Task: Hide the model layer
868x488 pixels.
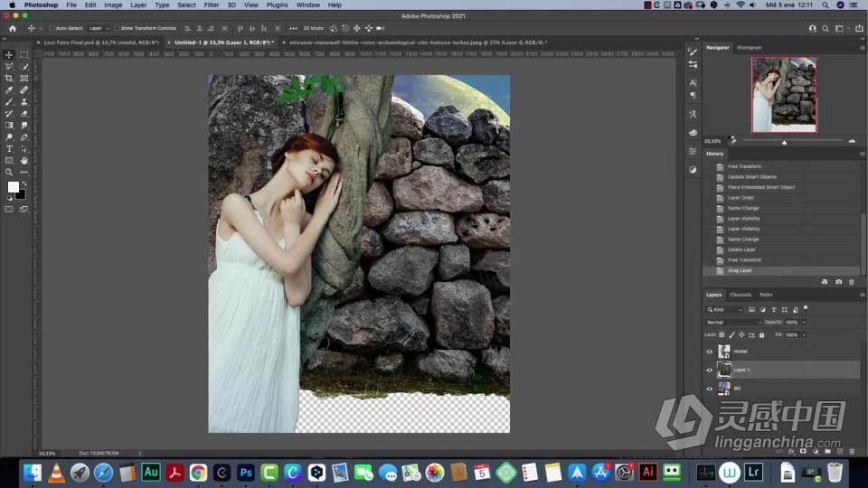Action: click(x=709, y=352)
